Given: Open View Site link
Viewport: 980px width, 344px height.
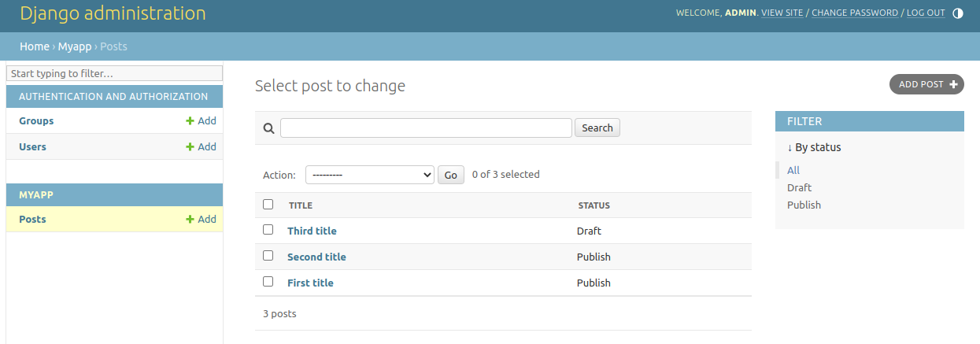Looking at the screenshot, I should [782, 13].
